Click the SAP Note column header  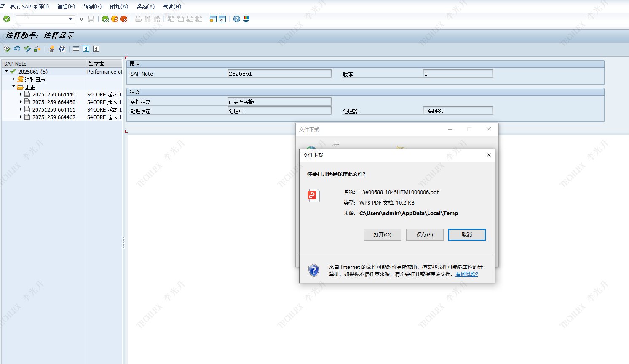(44, 64)
